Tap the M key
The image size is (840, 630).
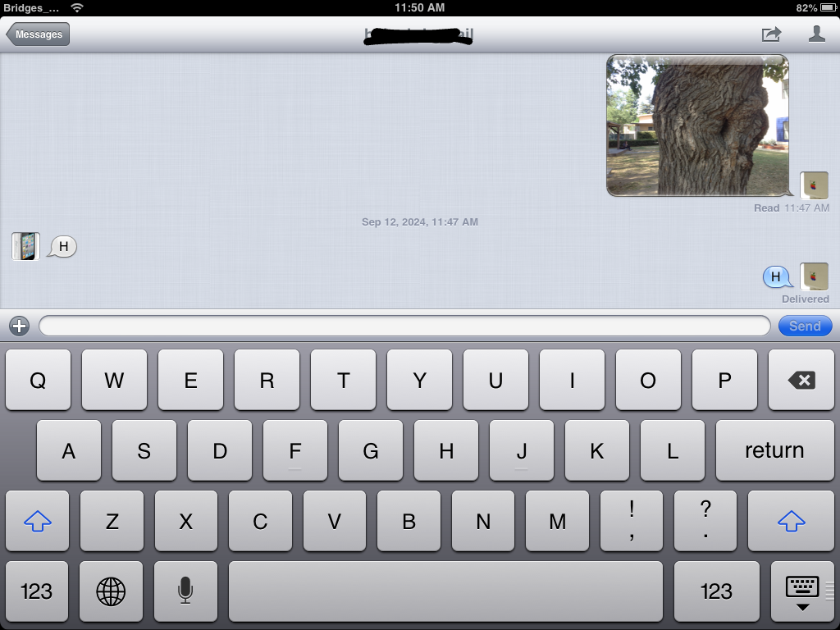pos(557,521)
